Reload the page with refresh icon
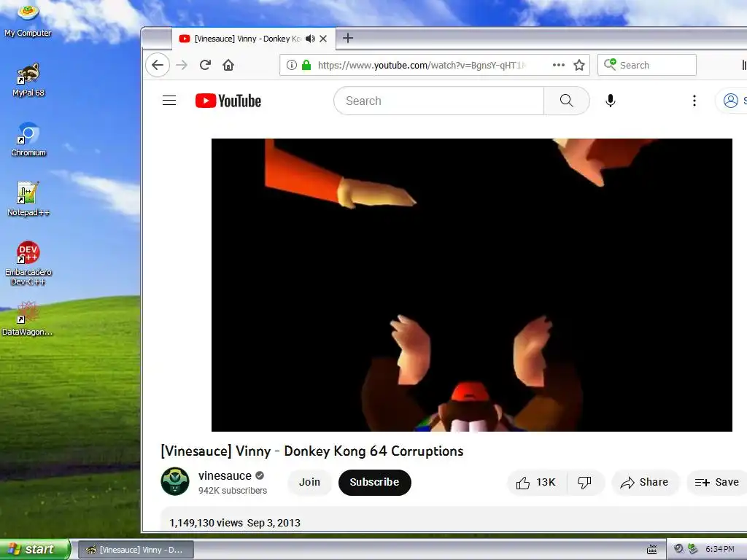This screenshot has width=747, height=560. point(205,65)
